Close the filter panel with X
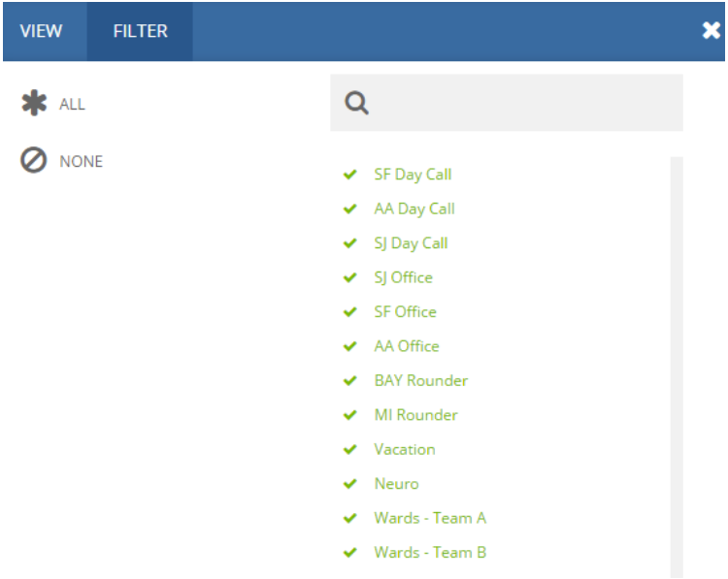The height and width of the screenshot is (579, 728). coord(711,31)
